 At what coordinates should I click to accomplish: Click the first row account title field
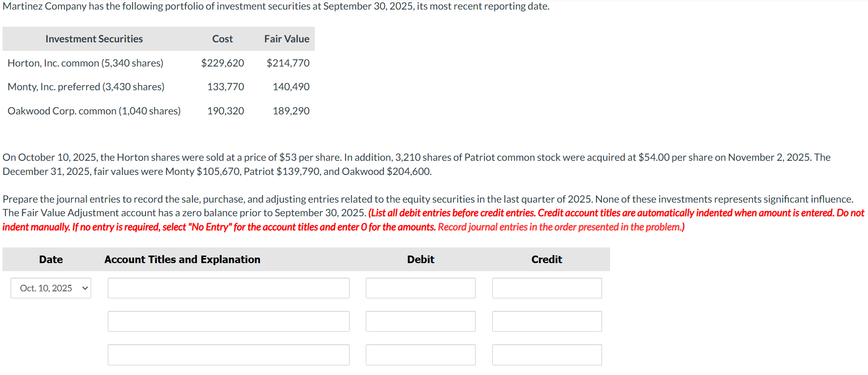[228, 288]
